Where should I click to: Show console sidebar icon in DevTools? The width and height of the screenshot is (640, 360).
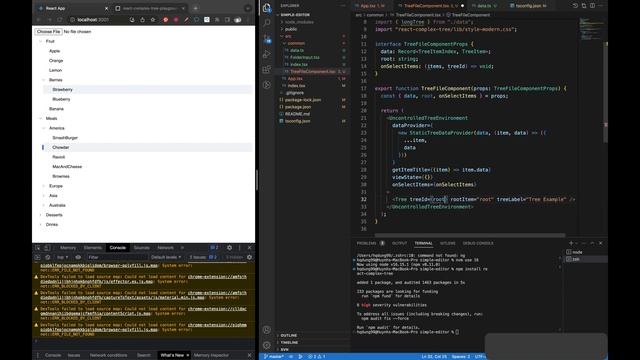click(x=38, y=257)
